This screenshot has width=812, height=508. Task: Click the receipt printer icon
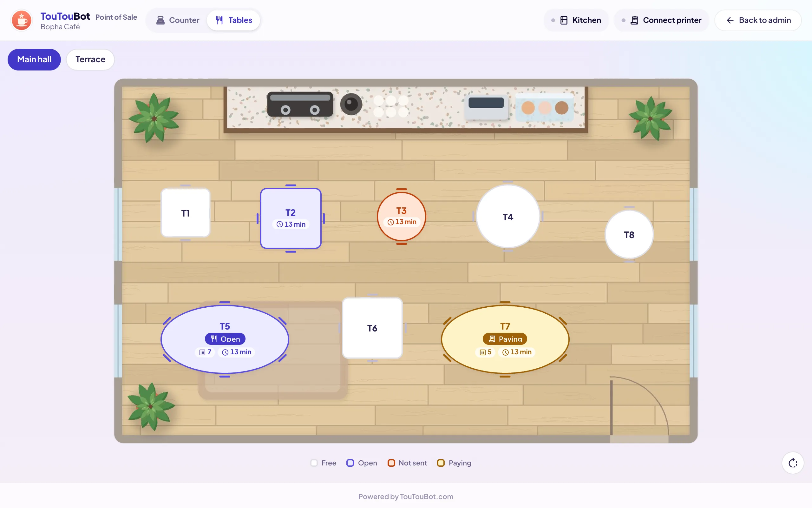coord(634,21)
